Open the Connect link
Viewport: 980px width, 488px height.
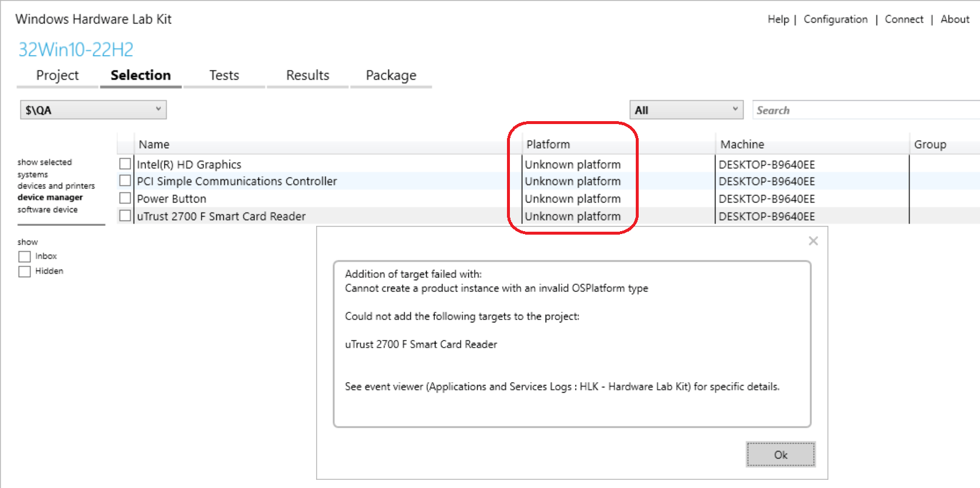904,19
